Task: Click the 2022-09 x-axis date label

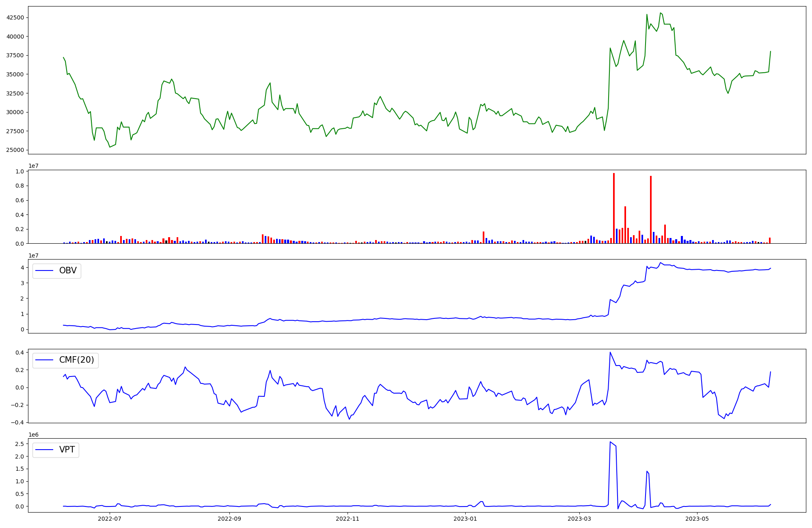Action: tap(229, 519)
